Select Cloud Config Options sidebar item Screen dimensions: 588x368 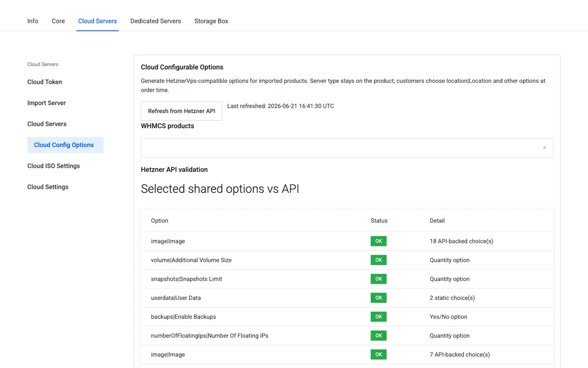click(65, 145)
